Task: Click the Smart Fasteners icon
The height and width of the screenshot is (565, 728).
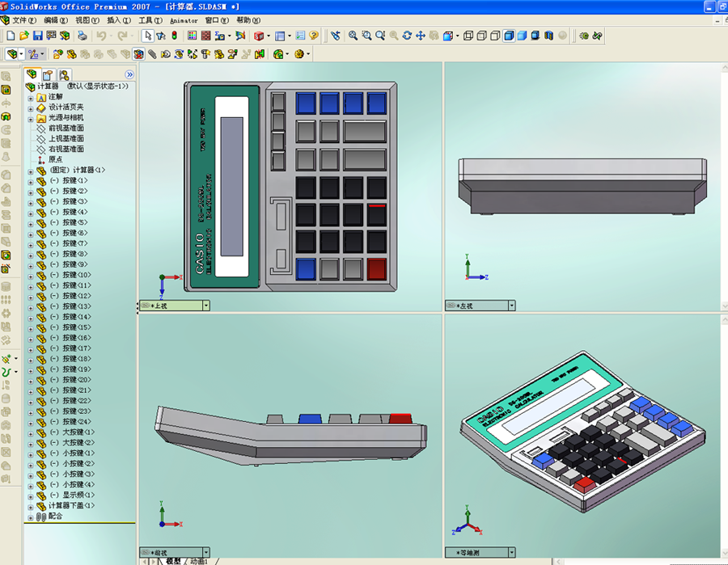Action: [x=205, y=54]
